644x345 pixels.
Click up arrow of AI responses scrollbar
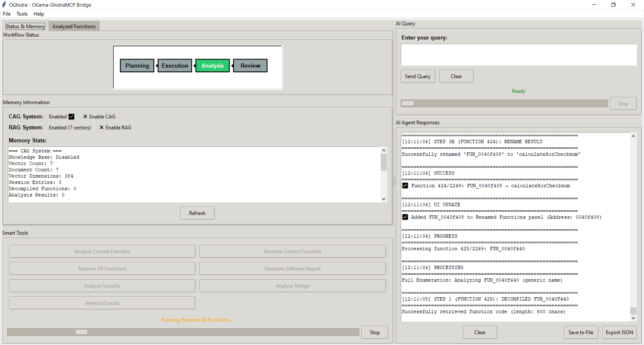point(633,136)
